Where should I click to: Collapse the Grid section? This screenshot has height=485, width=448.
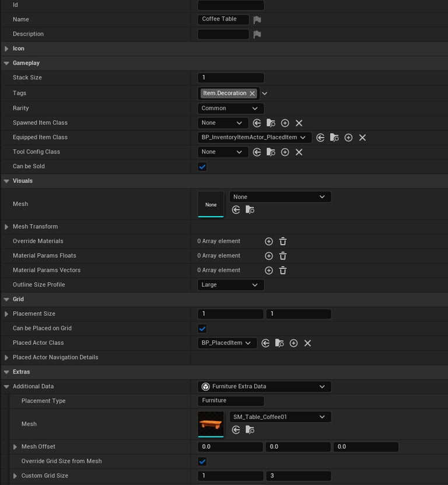6,300
